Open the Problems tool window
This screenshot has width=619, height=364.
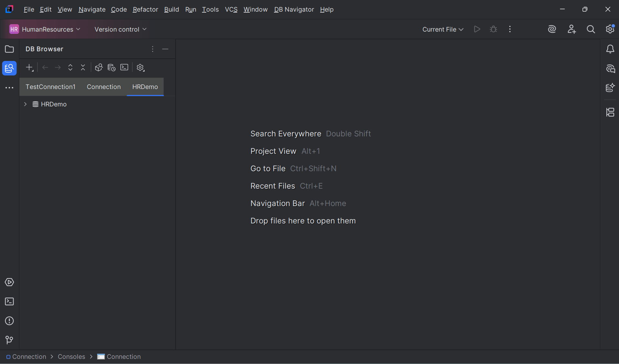point(9,321)
